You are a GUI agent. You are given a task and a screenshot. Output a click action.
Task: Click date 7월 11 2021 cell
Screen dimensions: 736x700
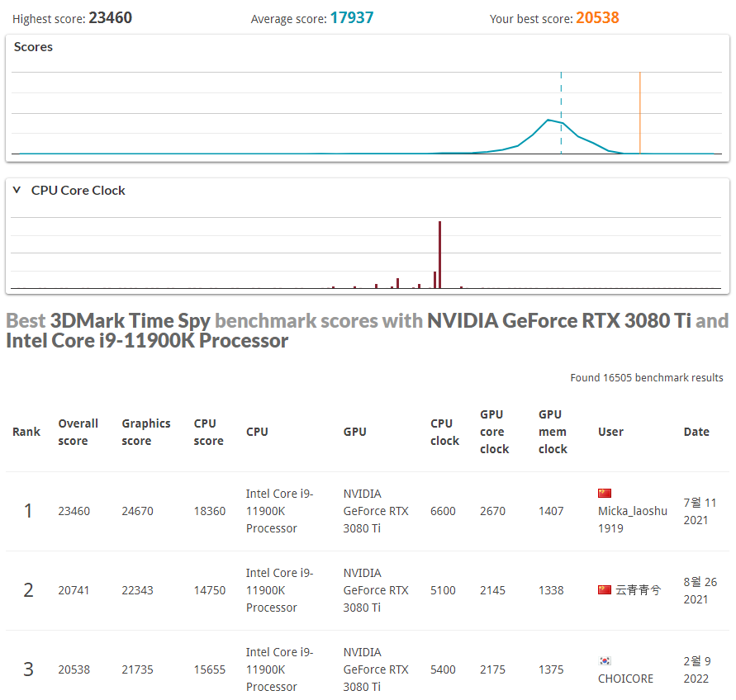(700, 512)
